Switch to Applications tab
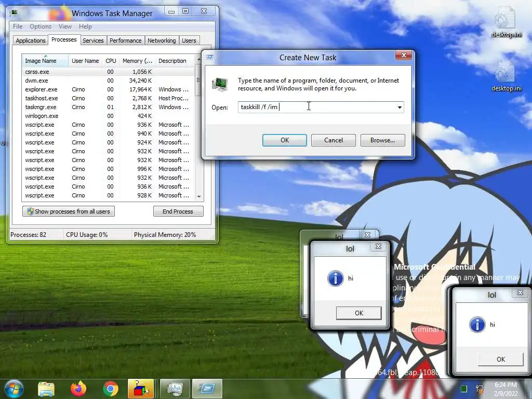This screenshot has width=532, height=399. [x=31, y=41]
